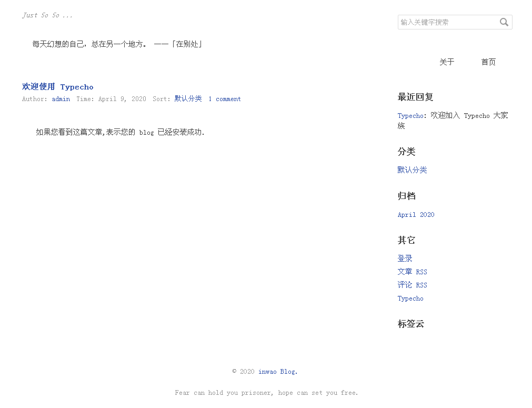Subscribe via the 文章 RSS link
The width and height of the screenshot is (532, 408).
click(x=412, y=272)
